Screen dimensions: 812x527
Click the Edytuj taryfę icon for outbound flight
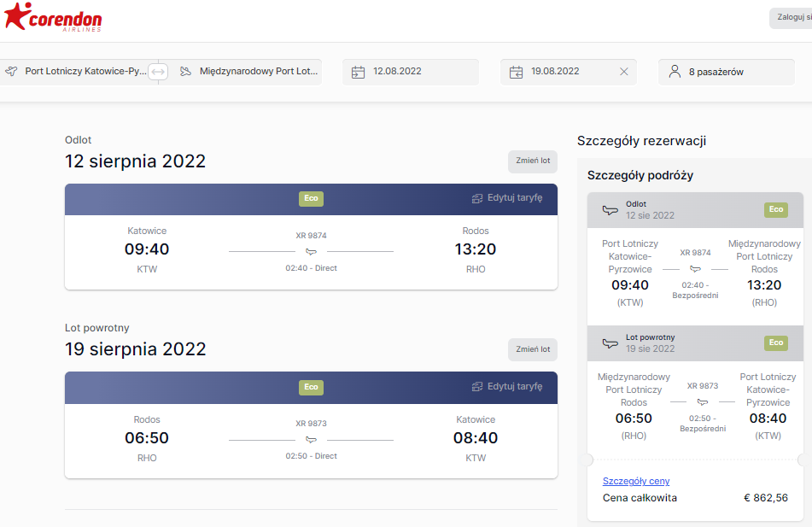(477, 198)
